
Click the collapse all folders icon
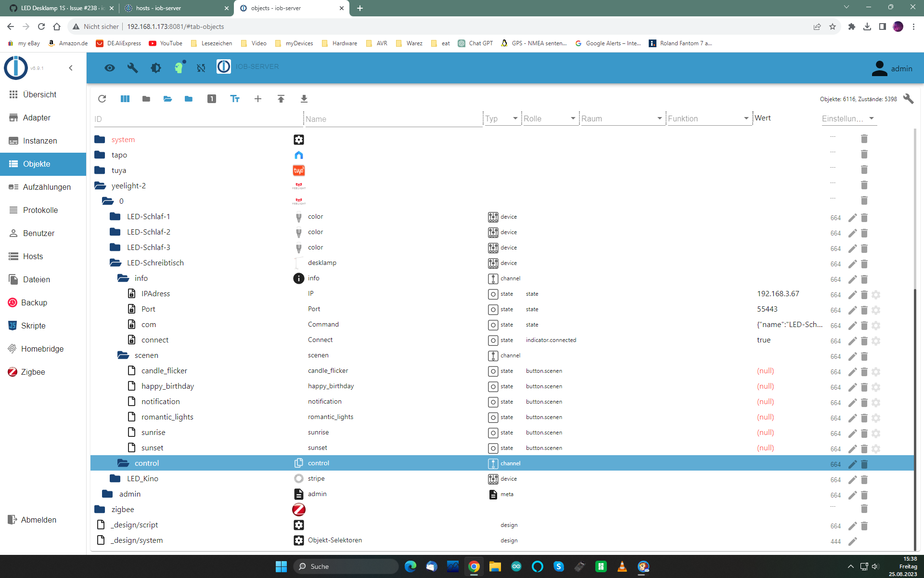tap(146, 99)
